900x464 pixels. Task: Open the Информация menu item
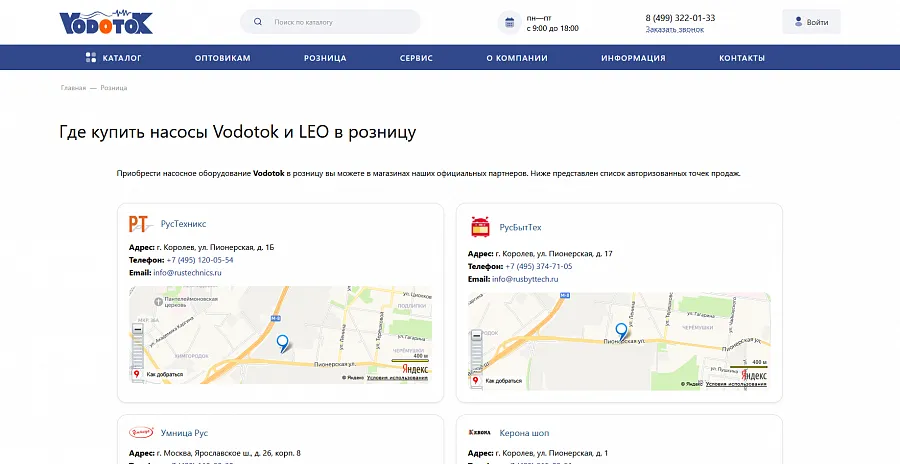(x=633, y=58)
